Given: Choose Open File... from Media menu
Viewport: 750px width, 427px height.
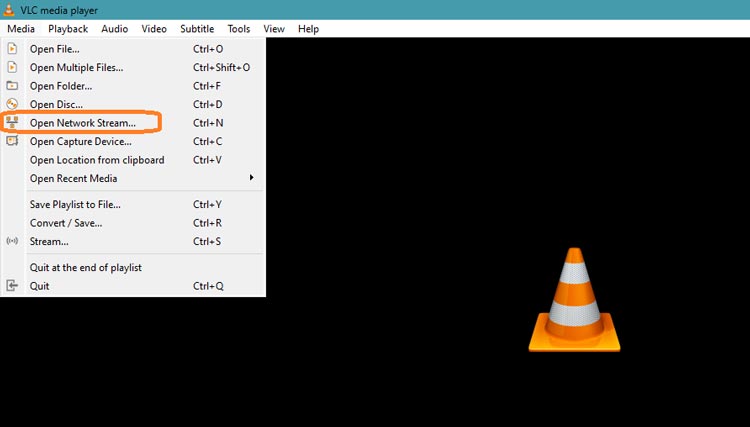Looking at the screenshot, I should click(133, 49).
